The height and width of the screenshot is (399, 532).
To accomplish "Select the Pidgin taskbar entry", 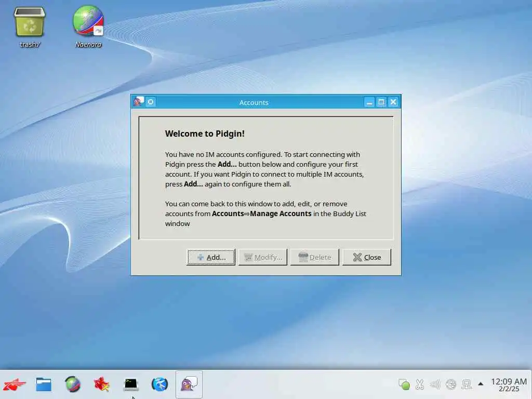I will tap(189, 385).
